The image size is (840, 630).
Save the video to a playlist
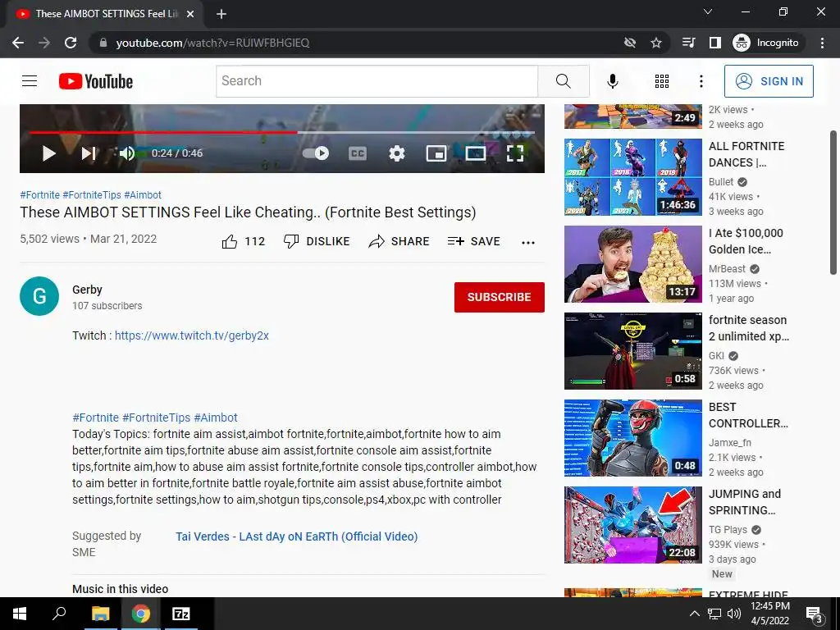coord(474,242)
